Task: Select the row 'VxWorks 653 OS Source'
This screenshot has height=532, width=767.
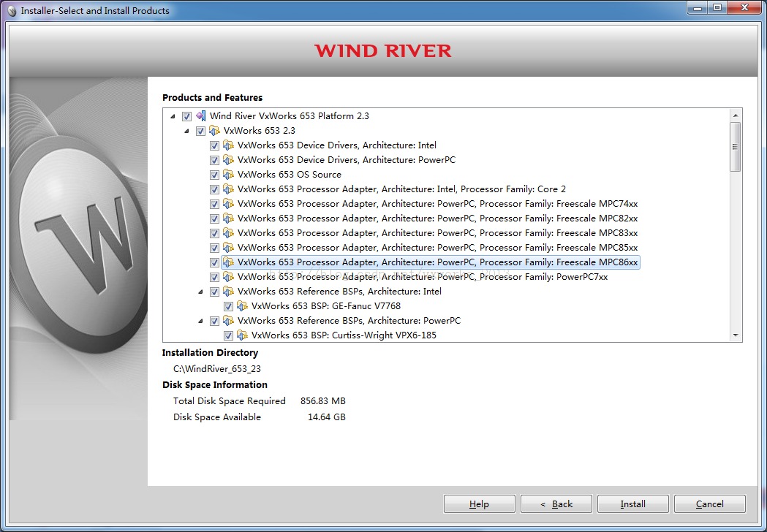Action: 289,175
